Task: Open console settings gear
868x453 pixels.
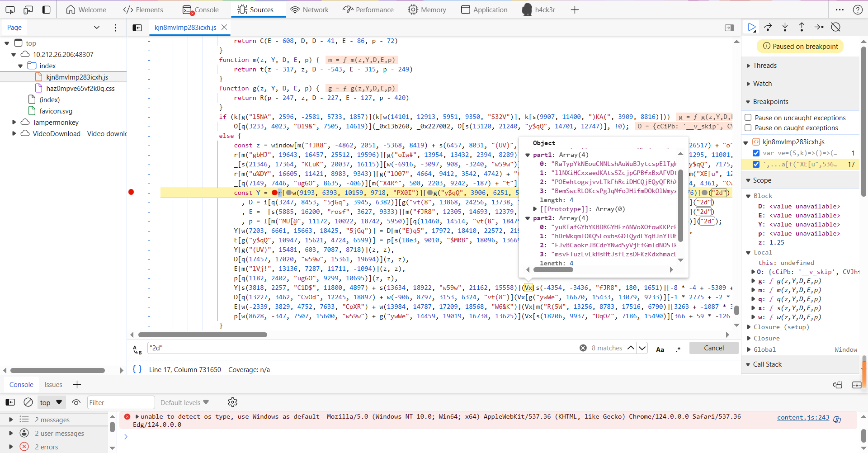Action: pyautogui.click(x=232, y=402)
